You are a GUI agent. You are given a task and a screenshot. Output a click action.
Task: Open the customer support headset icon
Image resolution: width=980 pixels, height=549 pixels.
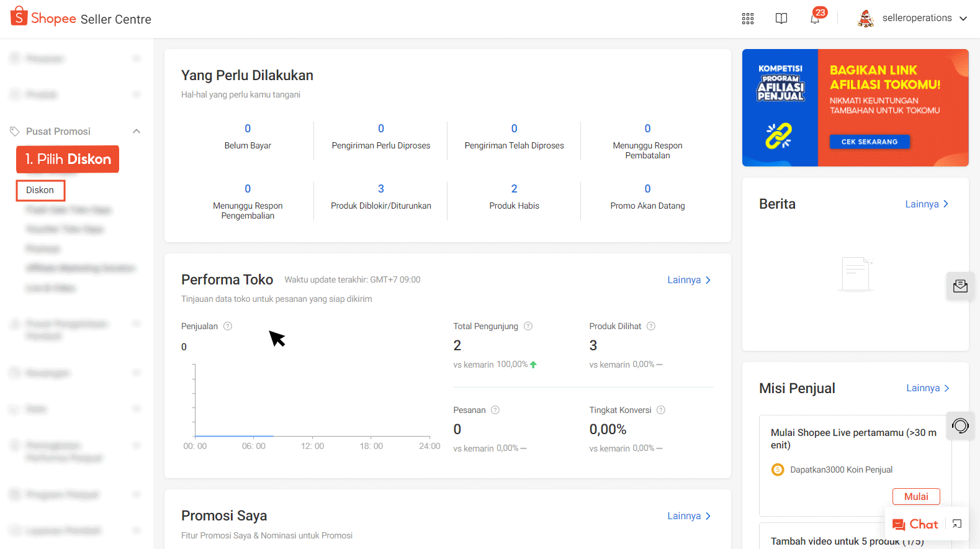[960, 425]
